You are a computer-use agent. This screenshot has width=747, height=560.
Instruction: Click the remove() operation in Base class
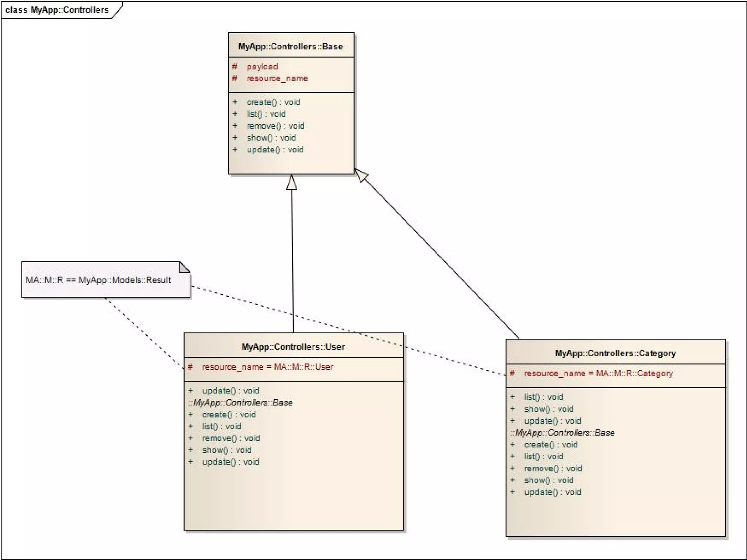point(275,126)
